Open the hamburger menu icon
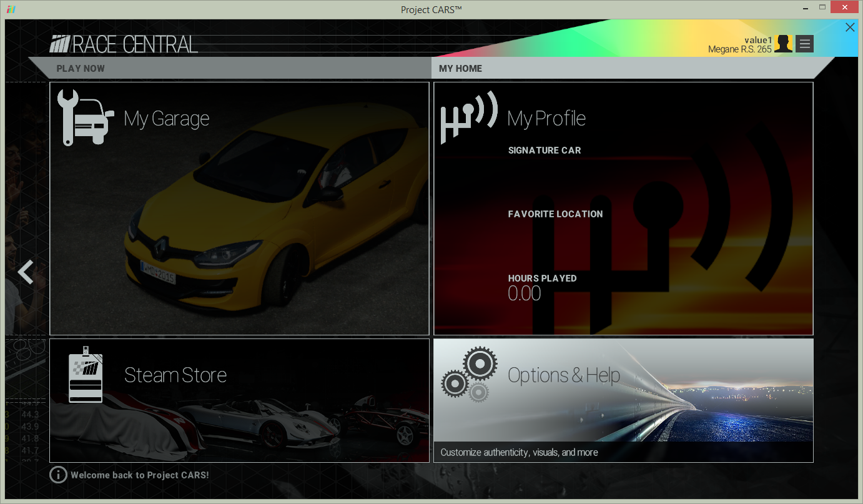This screenshot has height=504, width=863. 804,44
